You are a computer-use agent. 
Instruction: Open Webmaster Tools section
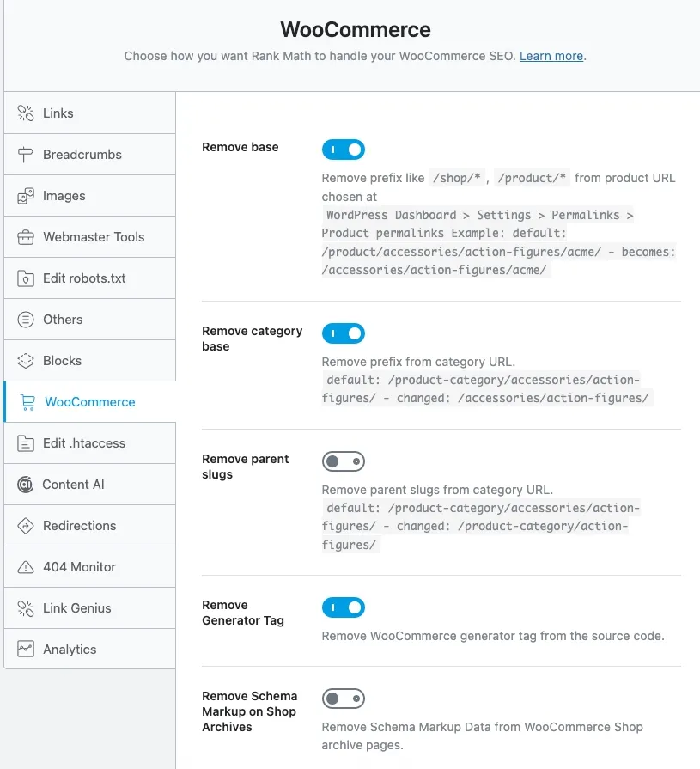coord(89,237)
